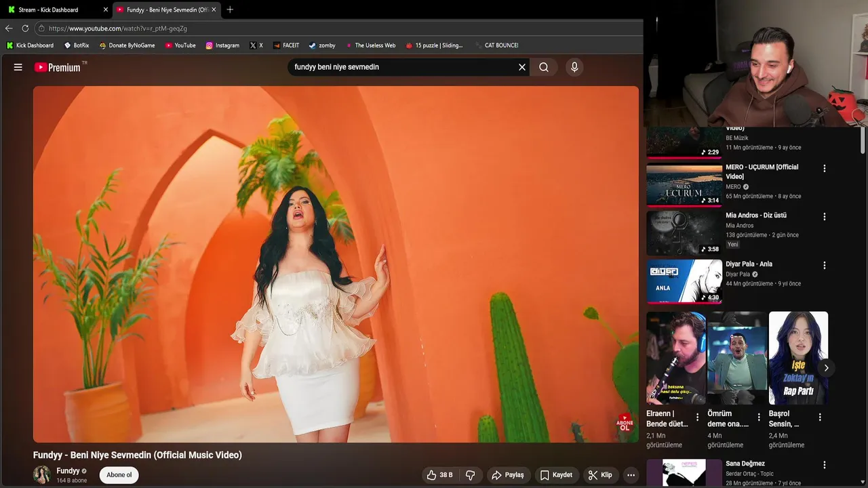Open FACEIT bookmark

tap(286, 45)
